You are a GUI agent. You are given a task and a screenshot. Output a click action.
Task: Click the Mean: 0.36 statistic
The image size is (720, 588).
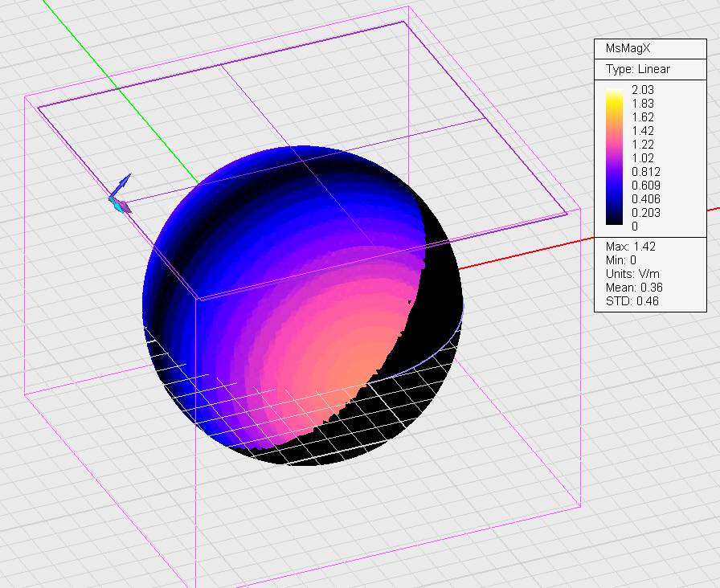click(633, 288)
